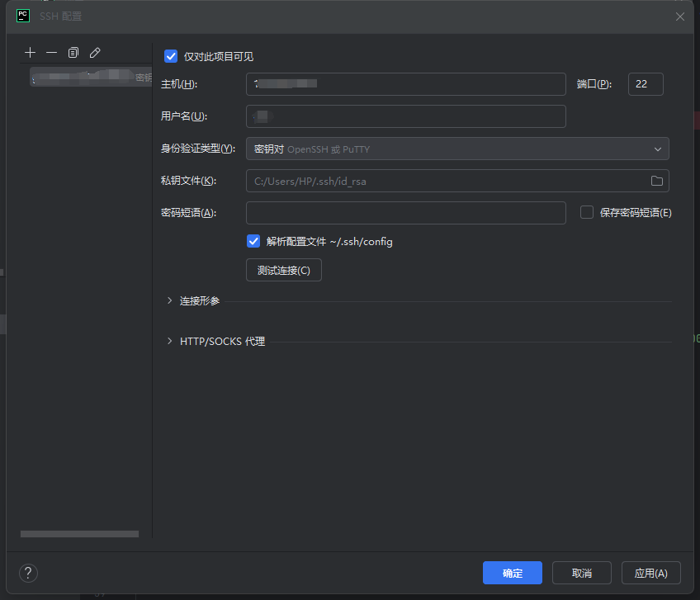
Task: Open the folder browse icon for private key
Action: [x=657, y=181]
